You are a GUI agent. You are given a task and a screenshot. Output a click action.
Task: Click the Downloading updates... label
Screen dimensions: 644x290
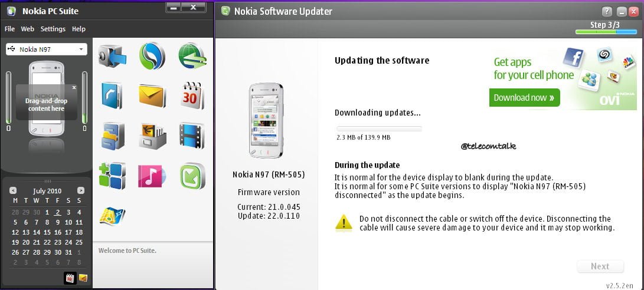click(377, 113)
